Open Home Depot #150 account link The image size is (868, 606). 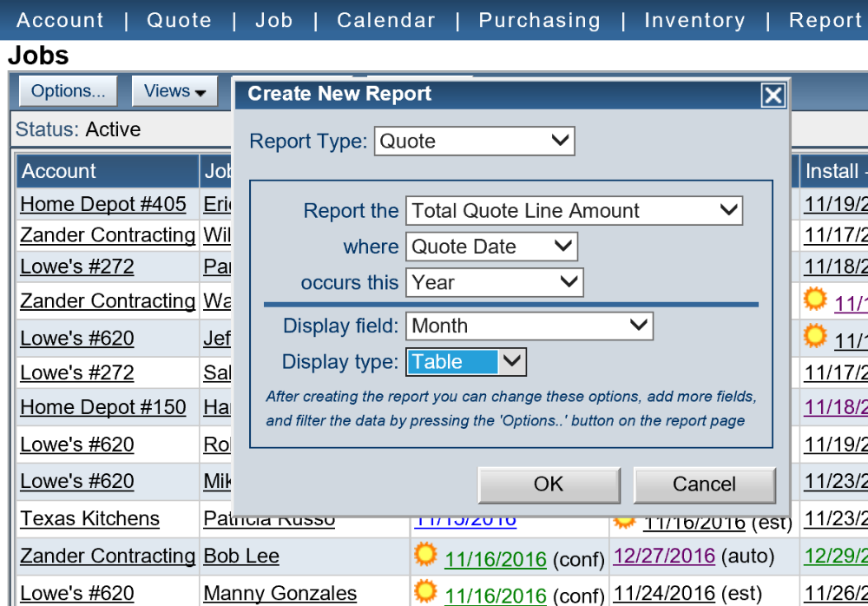(x=103, y=407)
